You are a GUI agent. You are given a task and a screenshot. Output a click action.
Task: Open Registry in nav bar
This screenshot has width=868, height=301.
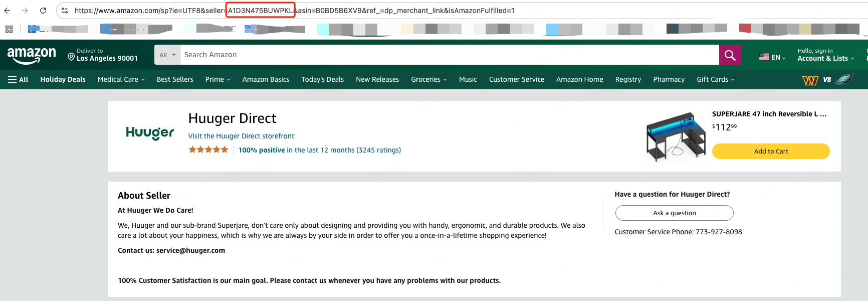(628, 79)
